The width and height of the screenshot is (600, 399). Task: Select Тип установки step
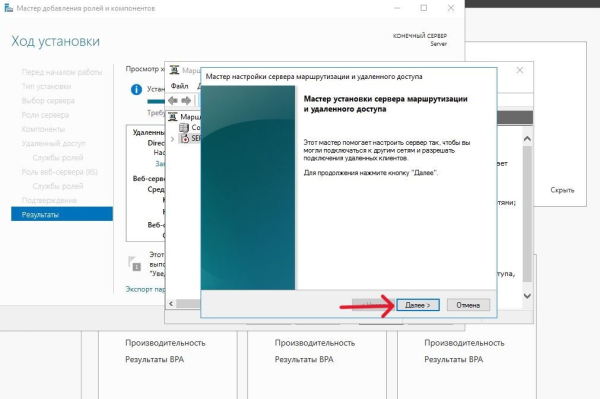(46, 86)
